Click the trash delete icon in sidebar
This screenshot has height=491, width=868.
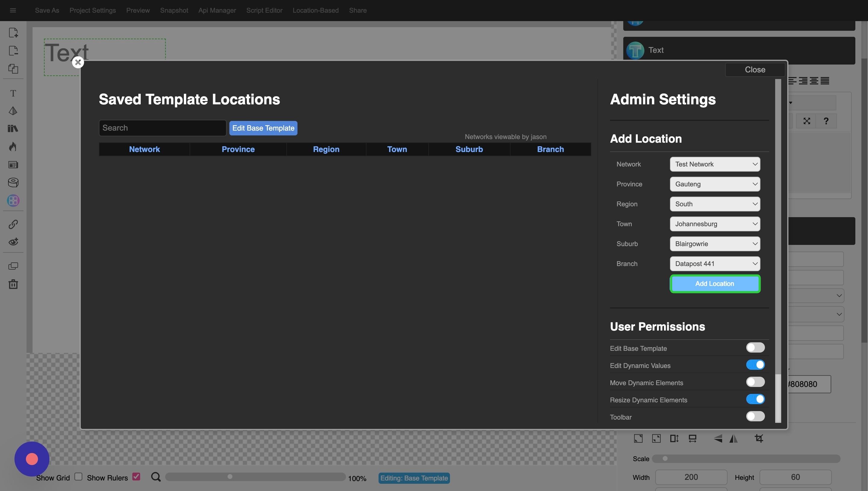pos(13,284)
